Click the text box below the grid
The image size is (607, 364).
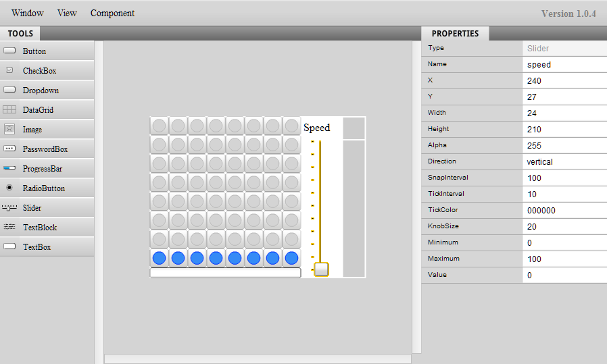[x=225, y=273]
